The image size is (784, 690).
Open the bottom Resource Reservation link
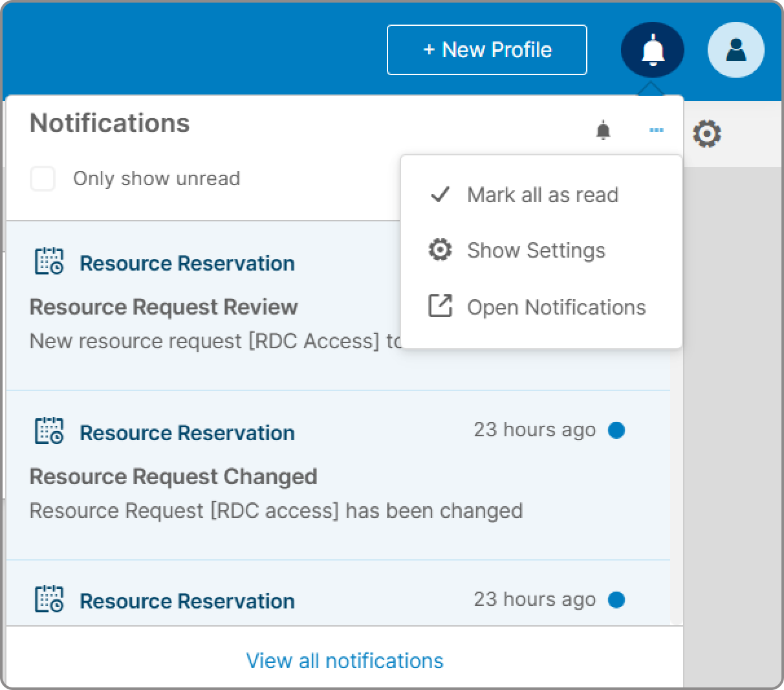click(187, 601)
